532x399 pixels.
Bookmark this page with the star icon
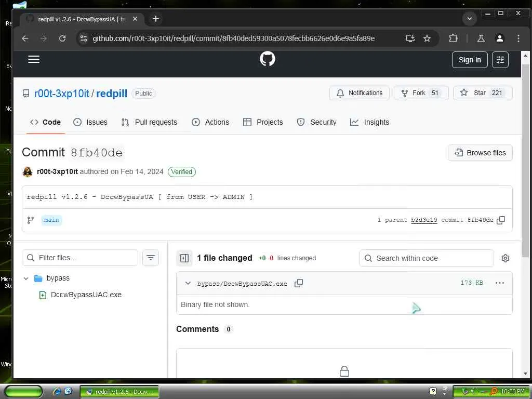point(427,38)
